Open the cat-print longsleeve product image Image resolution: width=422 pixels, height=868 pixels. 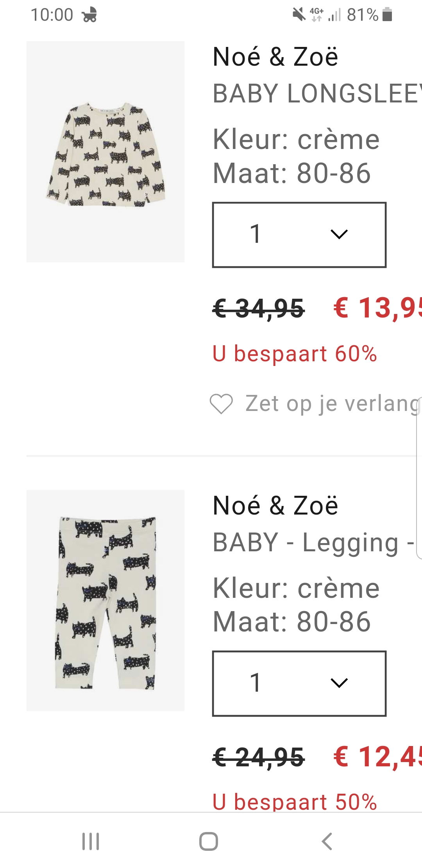tap(105, 152)
